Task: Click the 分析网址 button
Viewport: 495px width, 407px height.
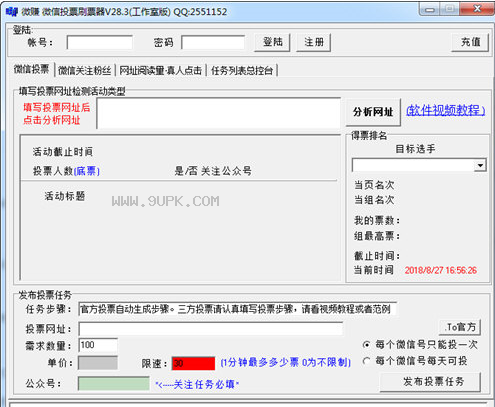Action: pos(373,112)
